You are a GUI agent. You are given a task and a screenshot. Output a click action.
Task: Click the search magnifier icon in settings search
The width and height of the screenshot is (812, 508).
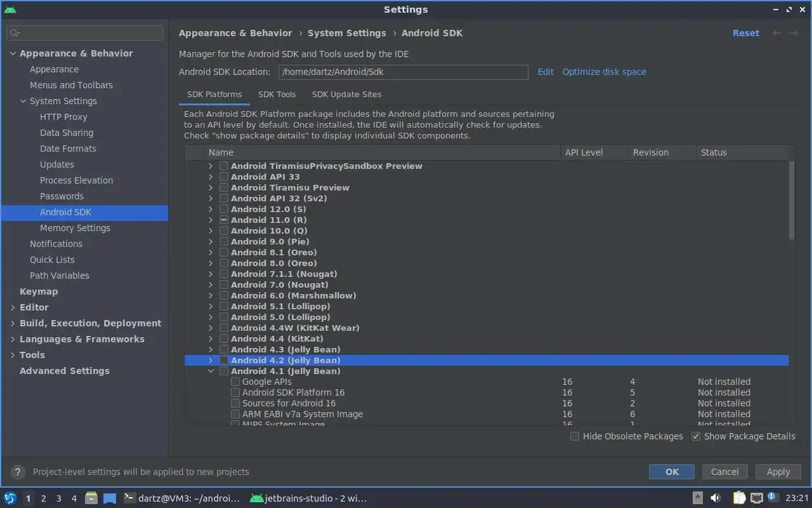[x=15, y=32]
